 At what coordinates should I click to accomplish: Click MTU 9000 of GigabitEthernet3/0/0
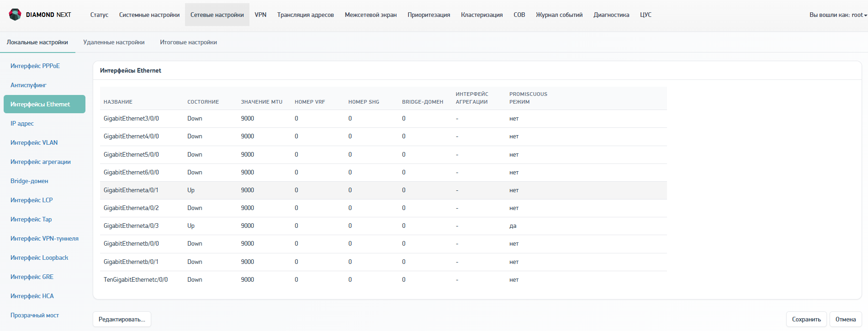tap(248, 119)
